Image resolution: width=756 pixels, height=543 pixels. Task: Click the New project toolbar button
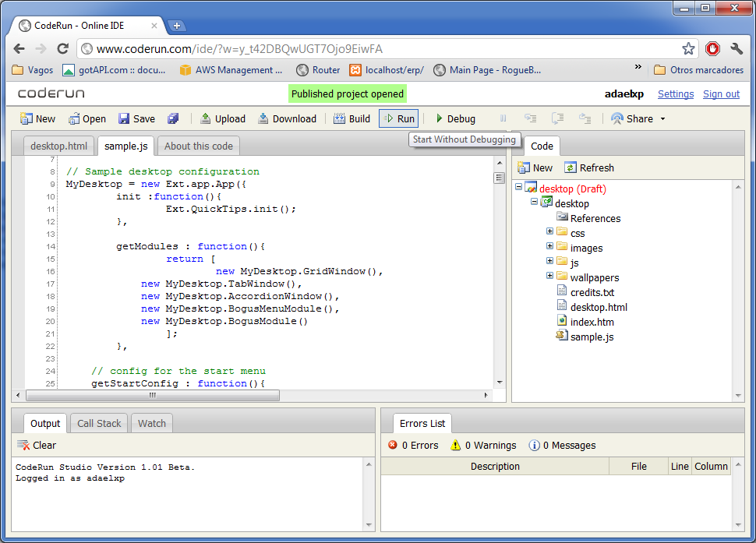coord(37,118)
